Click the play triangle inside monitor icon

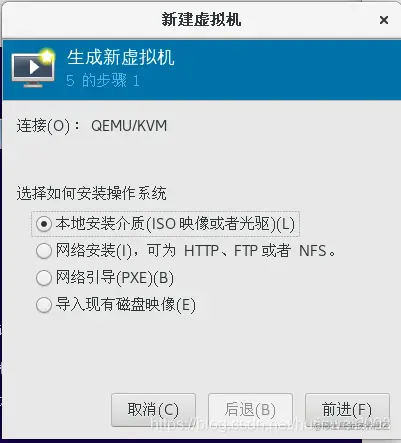[33, 67]
